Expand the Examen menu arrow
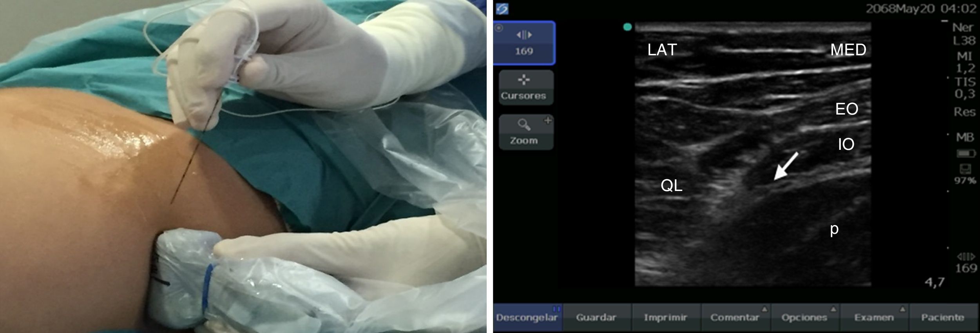Viewport: 980px width, 333px height. pyautogui.click(x=902, y=309)
